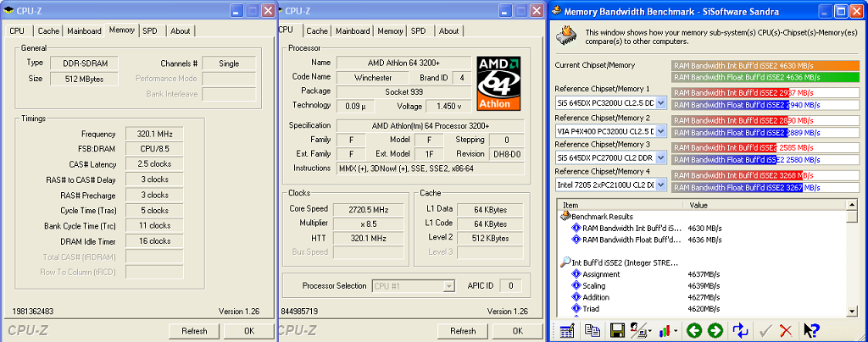868x342 pixels.
Task: Click the left CPU-Z window title icon
Action: pos(8,10)
